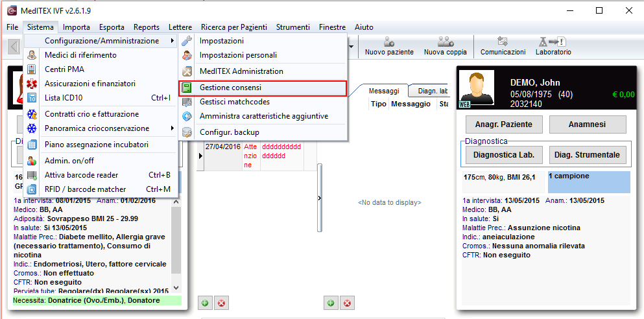Click the red Assicurazioni e finanziatori icon
This screenshot has height=319, width=644.
click(32, 84)
